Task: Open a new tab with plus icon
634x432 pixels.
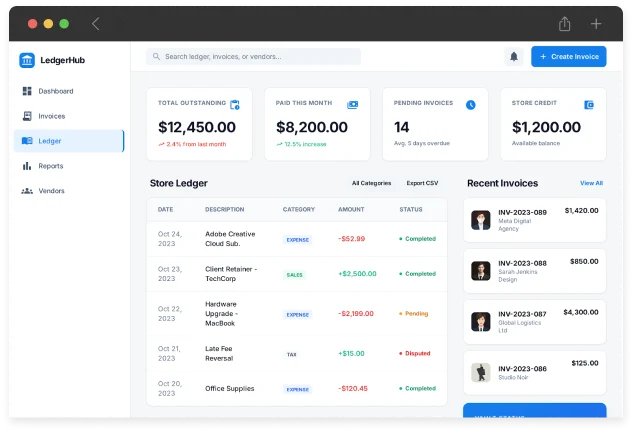Action: [596, 24]
